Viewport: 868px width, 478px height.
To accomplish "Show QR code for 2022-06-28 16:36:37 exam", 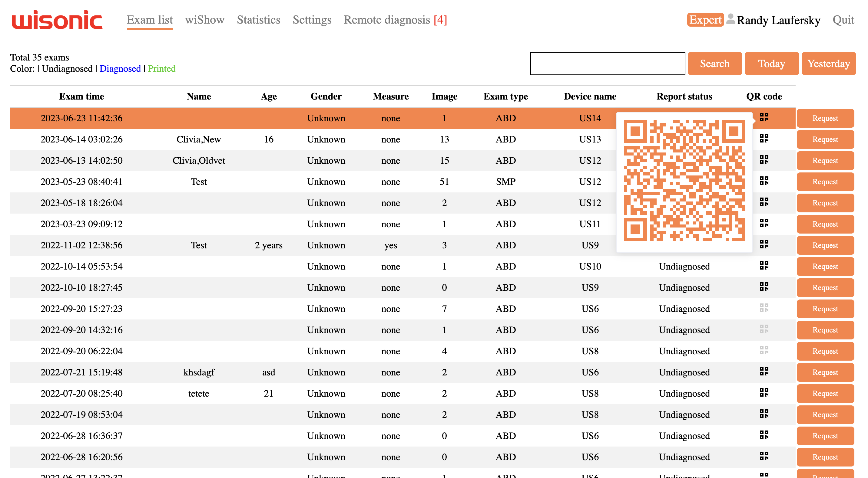I will (764, 435).
